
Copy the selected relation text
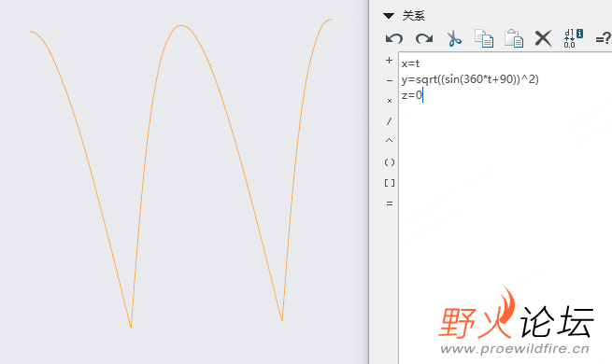[x=484, y=38]
